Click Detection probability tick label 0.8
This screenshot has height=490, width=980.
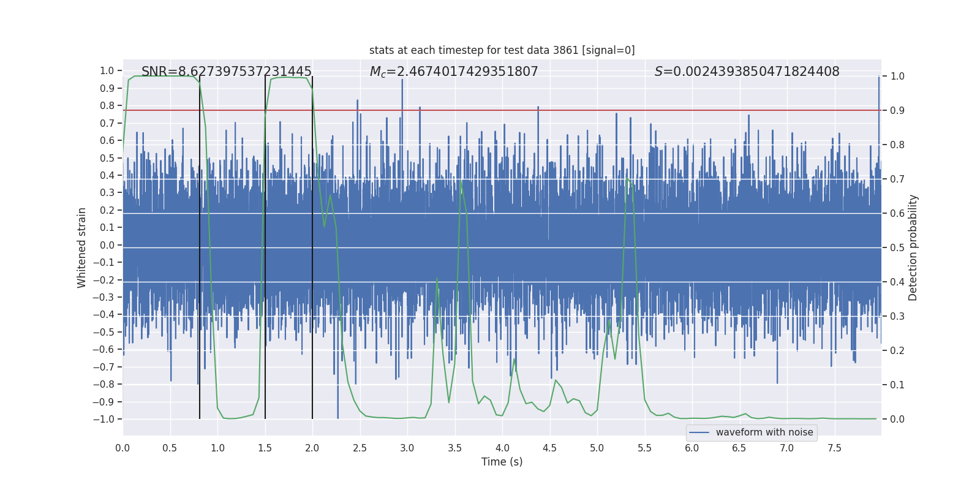[x=897, y=145]
